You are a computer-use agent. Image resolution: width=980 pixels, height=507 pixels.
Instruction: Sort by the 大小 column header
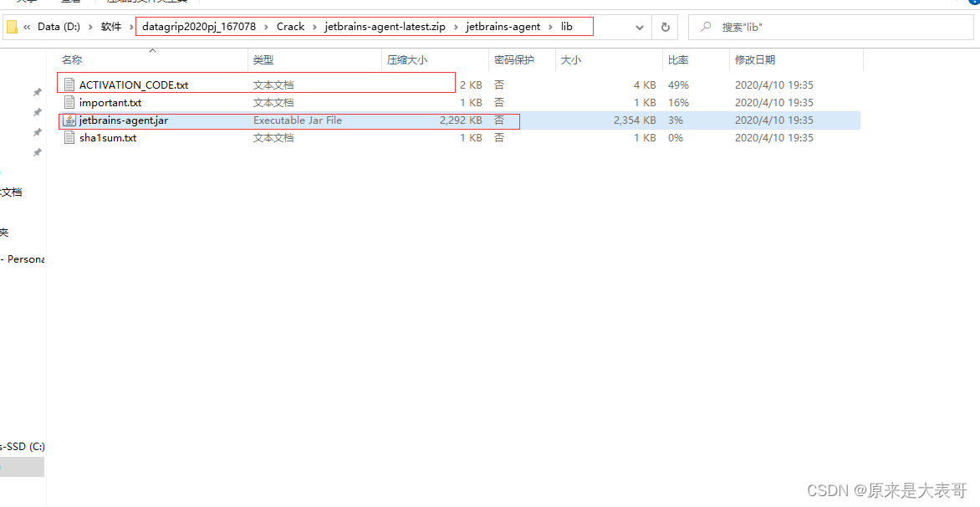(x=571, y=60)
